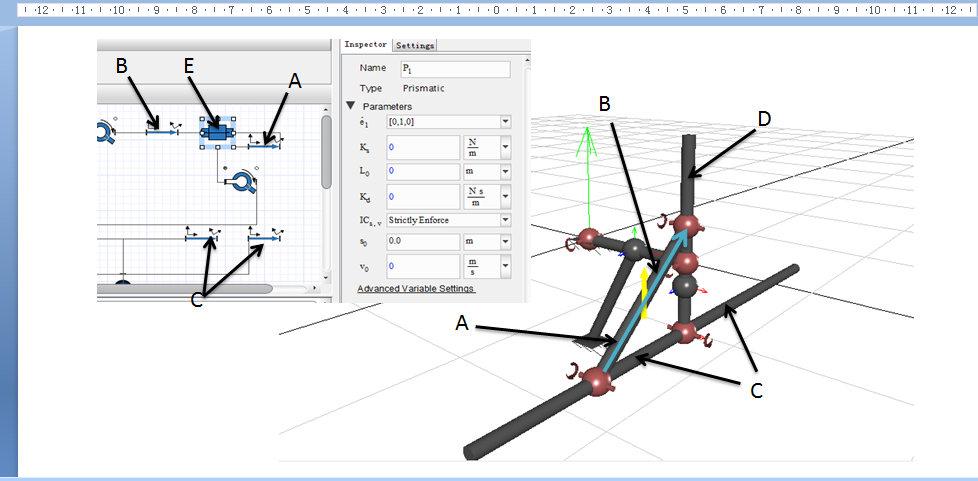Viewport: 978px width, 481px height.
Task: Click the L0 value field
Action: click(x=423, y=171)
